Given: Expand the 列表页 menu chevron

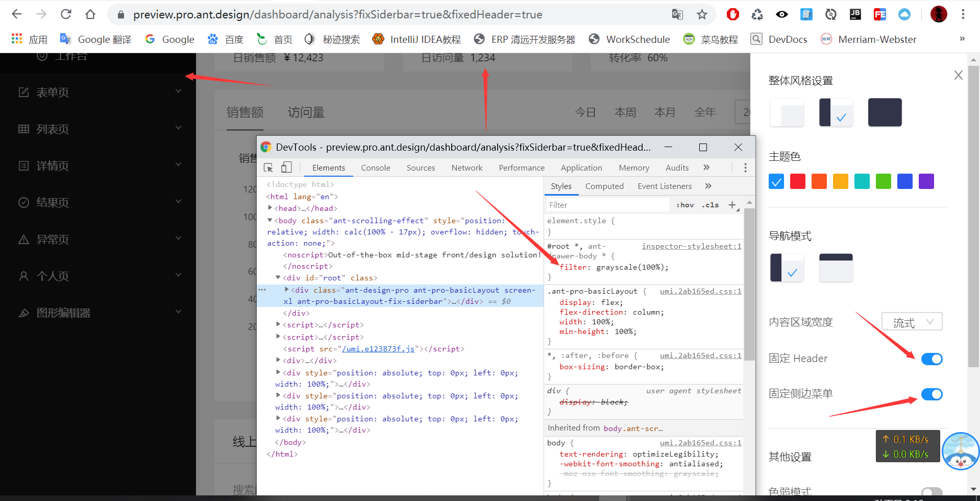Looking at the screenshot, I should [x=178, y=128].
